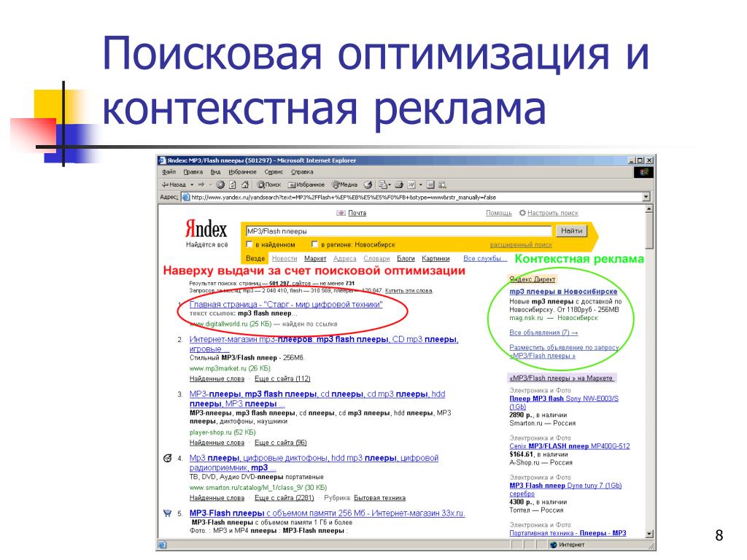This screenshot has height=560, width=747.
Task: Click the page scrollbar up arrow
Action: 649,209
